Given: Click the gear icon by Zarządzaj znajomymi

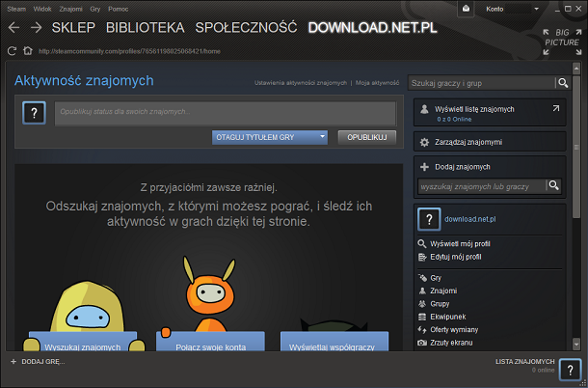Looking at the screenshot, I should coord(424,142).
